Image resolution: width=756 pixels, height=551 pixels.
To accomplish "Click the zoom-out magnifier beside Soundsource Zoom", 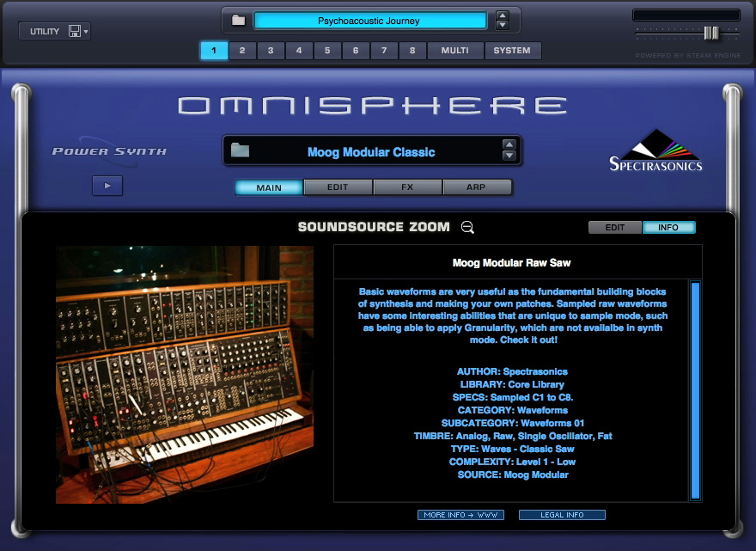I will point(467,227).
